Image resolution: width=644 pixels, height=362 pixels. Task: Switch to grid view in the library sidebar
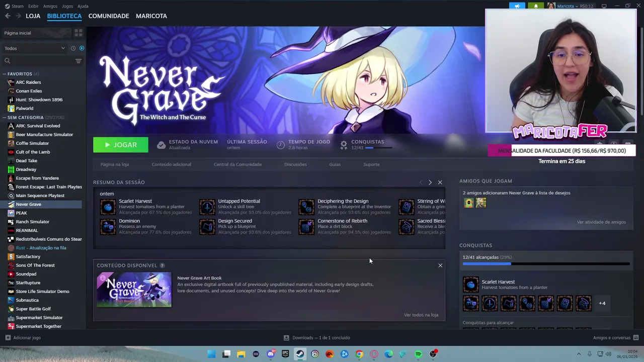[78, 33]
